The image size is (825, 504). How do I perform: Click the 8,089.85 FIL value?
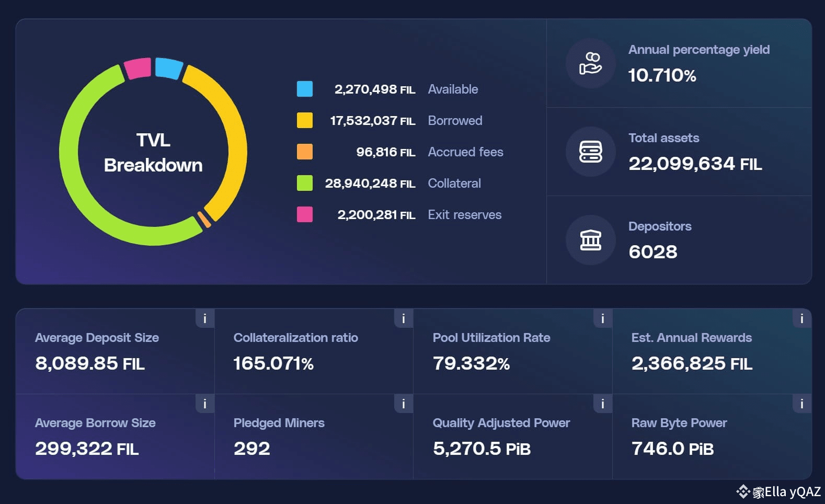(89, 363)
